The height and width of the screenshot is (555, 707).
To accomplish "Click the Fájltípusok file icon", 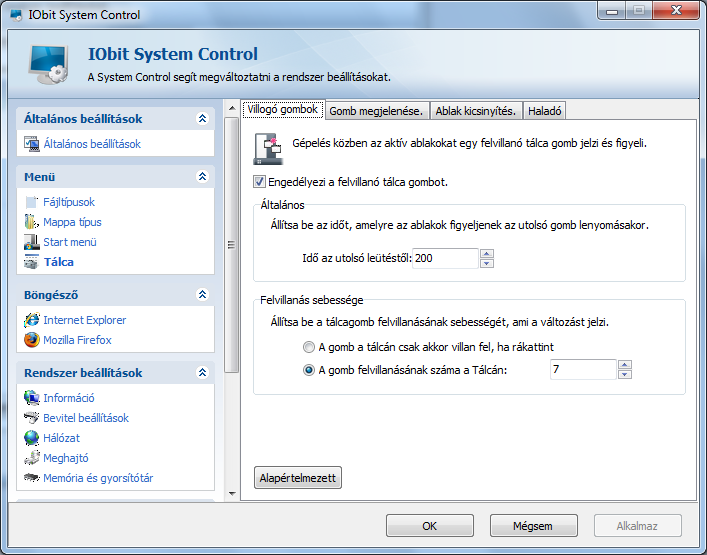I will [x=32, y=202].
